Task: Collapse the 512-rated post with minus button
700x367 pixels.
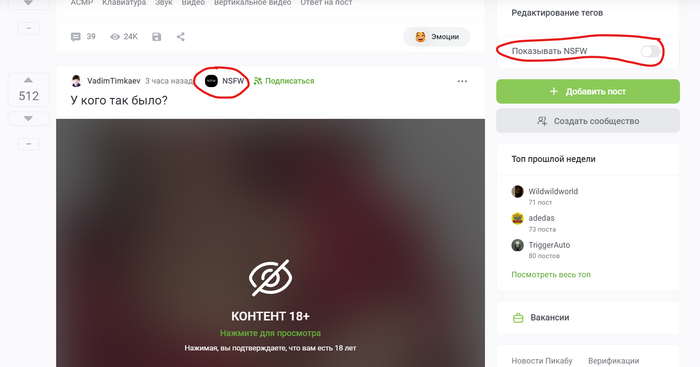Action: pos(29,144)
